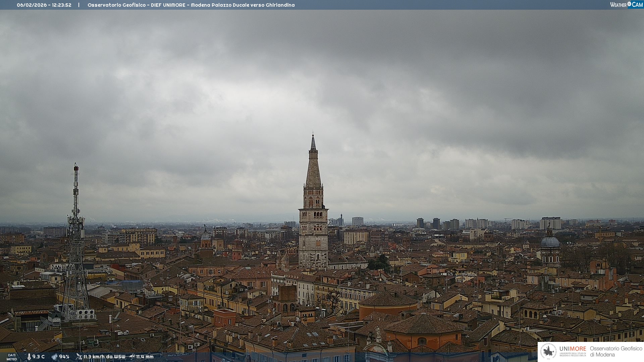Click the 94% humidity value
The width and height of the screenshot is (644, 362).
pyautogui.click(x=64, y=357)
